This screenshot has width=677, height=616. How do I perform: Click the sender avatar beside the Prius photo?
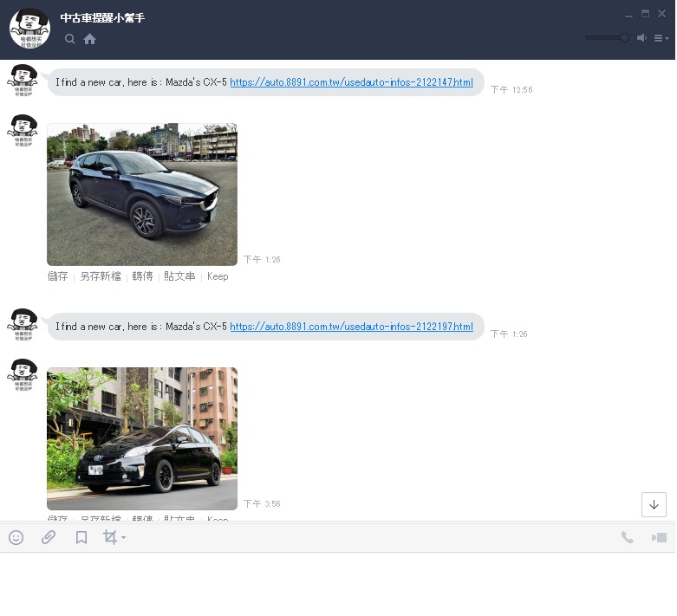(x=23, y=374)
